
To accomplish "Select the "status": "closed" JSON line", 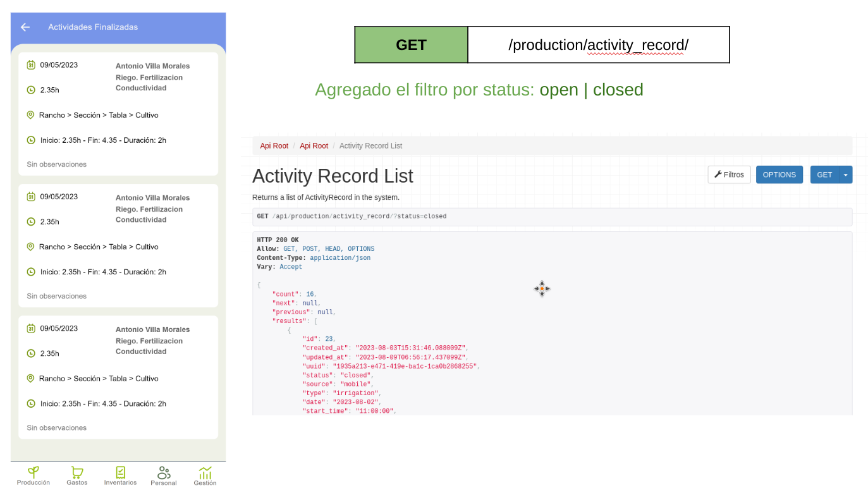I will (x=338, y=376).
